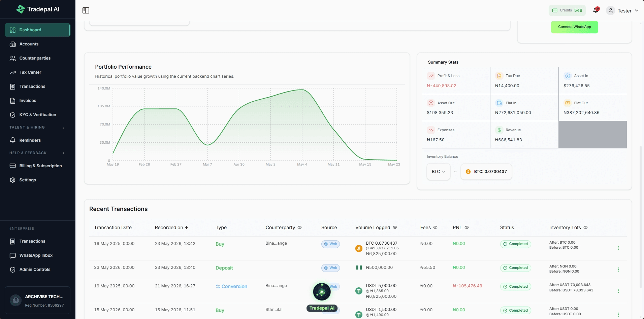
Task: Click the Fiat In stat icon
Action: [499, 103]
